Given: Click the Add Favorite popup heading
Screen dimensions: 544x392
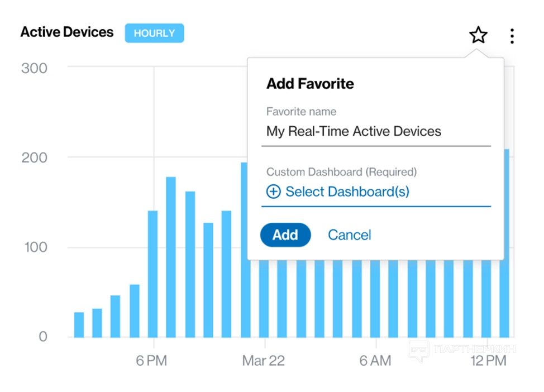Looking at the screenshot, I should click(x=310, y=84).
